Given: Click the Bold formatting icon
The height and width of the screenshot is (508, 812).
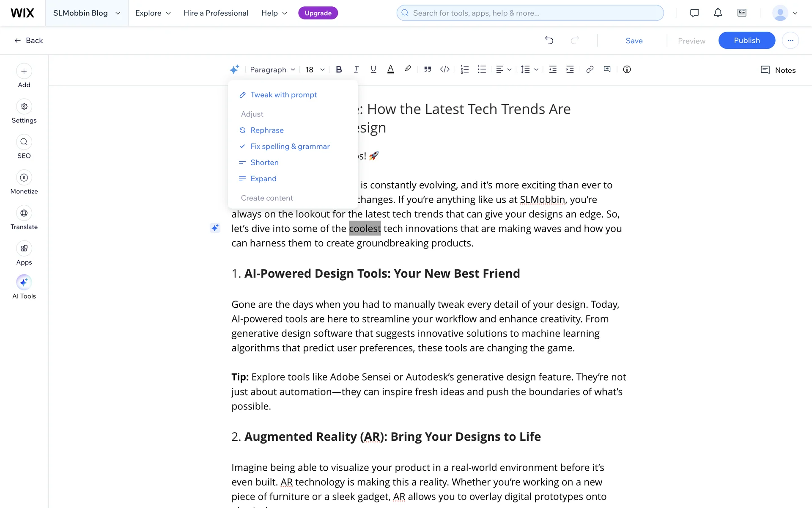Looking at the screenshot, I should 339,69.
